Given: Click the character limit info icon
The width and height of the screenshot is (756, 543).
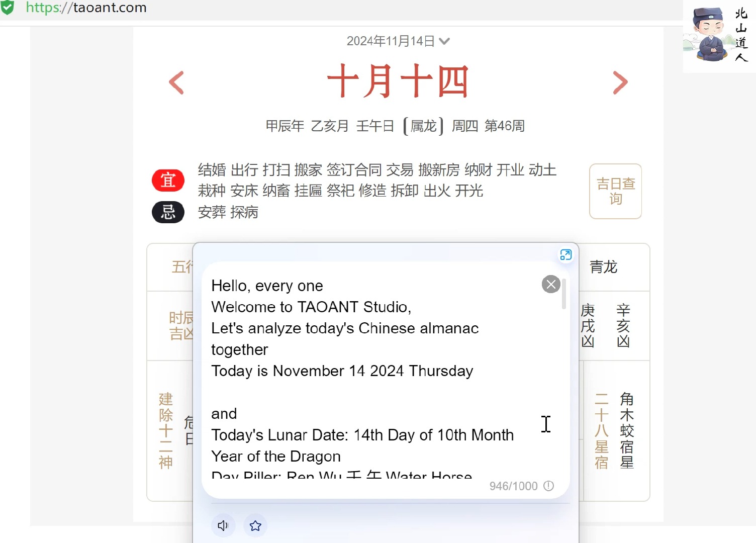Looking at the screenshot, I should tap(549, 486).
